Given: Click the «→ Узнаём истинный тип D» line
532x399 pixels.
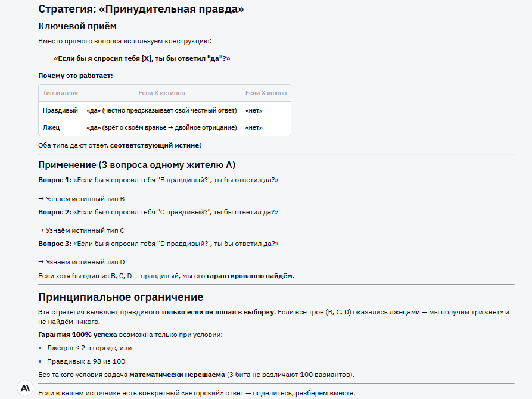Looking at the screenshot, I should (x=82, y=262).
